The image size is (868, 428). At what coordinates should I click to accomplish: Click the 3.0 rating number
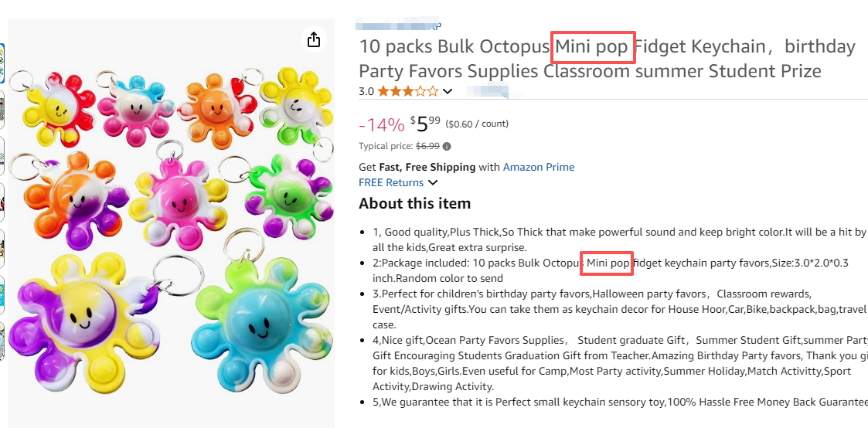pos(366,91)
